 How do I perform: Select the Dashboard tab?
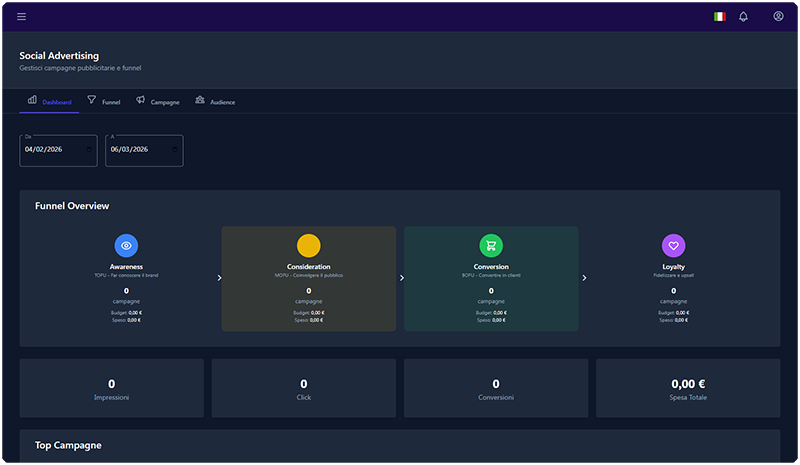pos(49,101)
